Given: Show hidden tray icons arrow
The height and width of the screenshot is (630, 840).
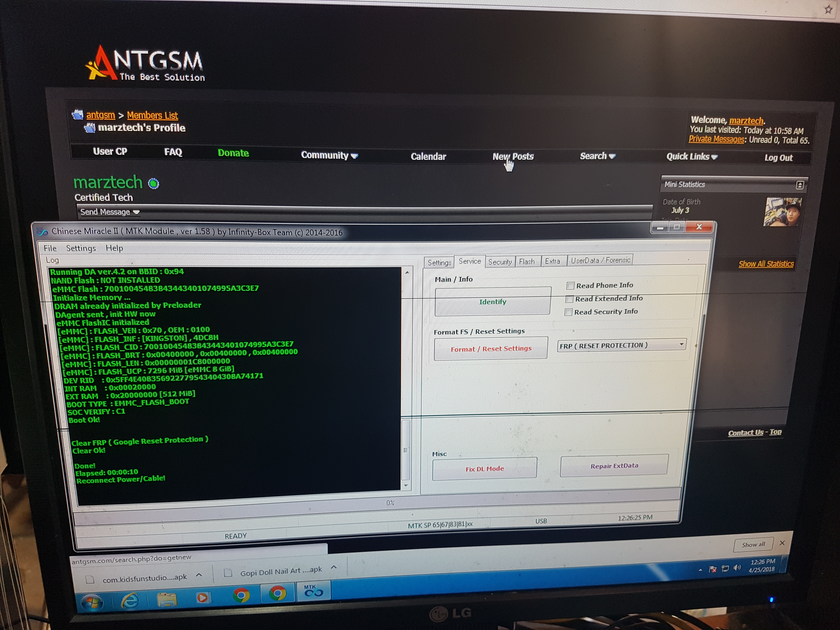Looking at the screenshot, I should [700, 570].
